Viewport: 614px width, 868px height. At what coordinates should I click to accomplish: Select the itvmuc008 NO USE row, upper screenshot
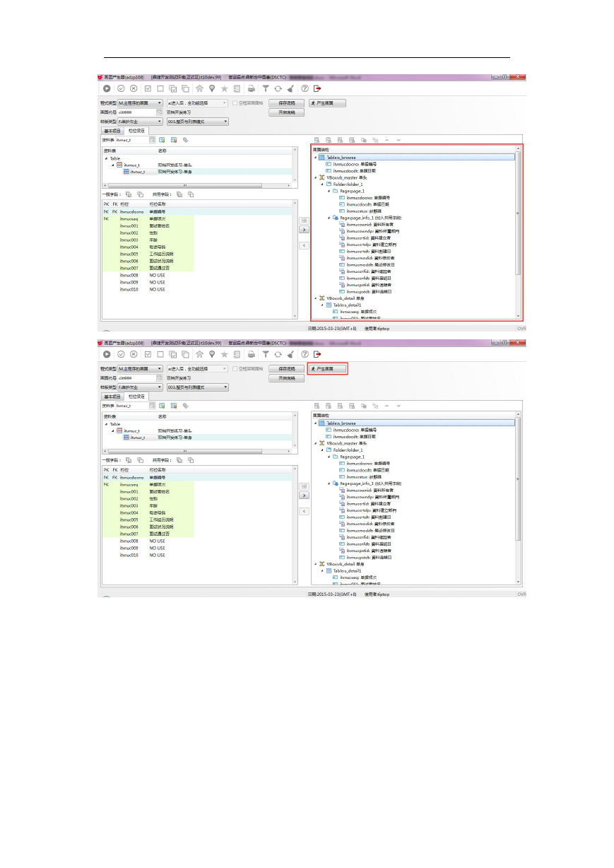coord(196,276)
